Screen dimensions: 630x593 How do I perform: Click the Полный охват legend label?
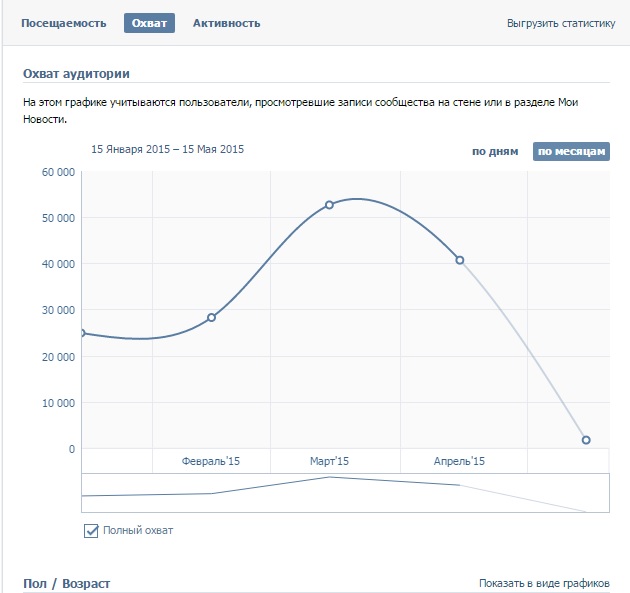138,530
